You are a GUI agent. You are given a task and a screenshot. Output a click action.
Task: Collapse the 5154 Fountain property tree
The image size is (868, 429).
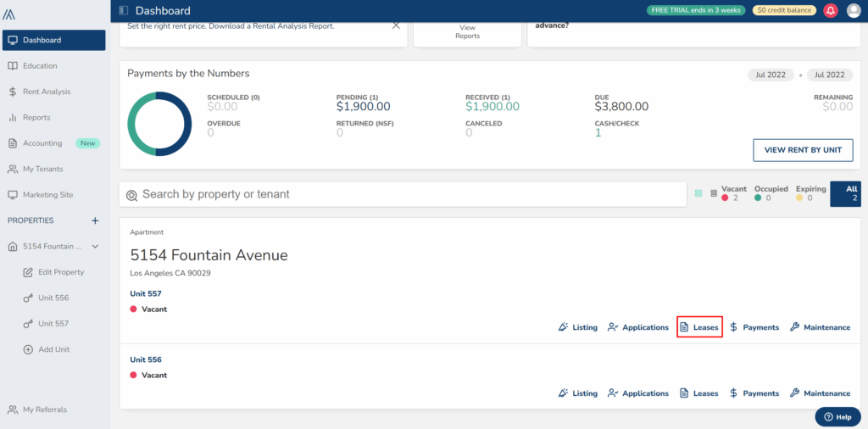point(95,247)
